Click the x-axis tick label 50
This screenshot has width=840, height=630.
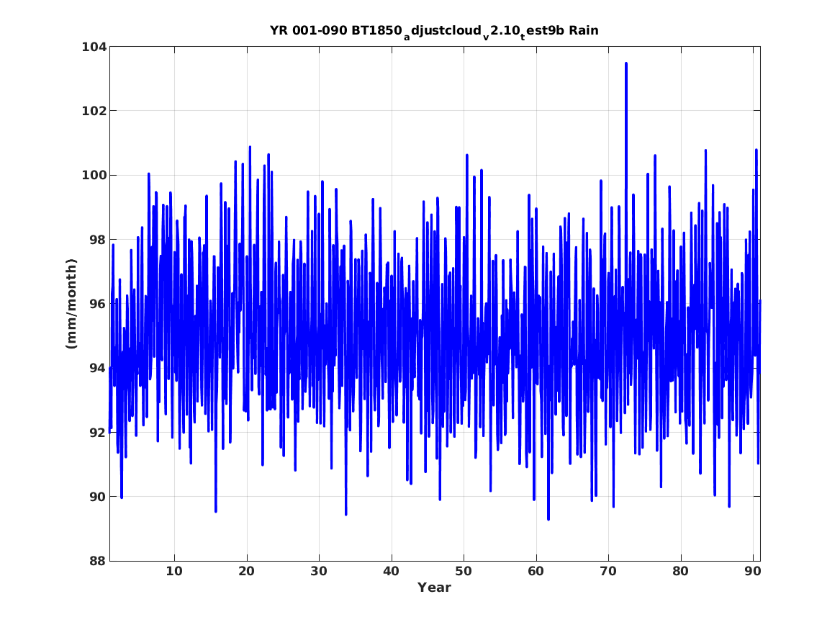[x=464, y=572]
